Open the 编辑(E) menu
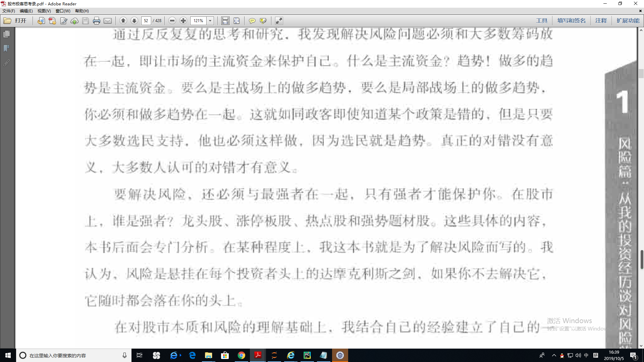The width and height of the screenshot is (644, 362). coord(26,11)
